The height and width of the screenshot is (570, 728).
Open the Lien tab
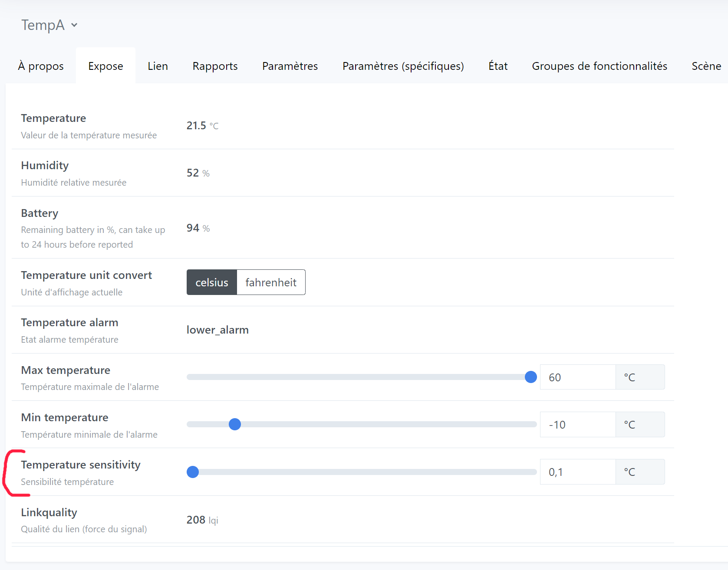pos(158,66)
